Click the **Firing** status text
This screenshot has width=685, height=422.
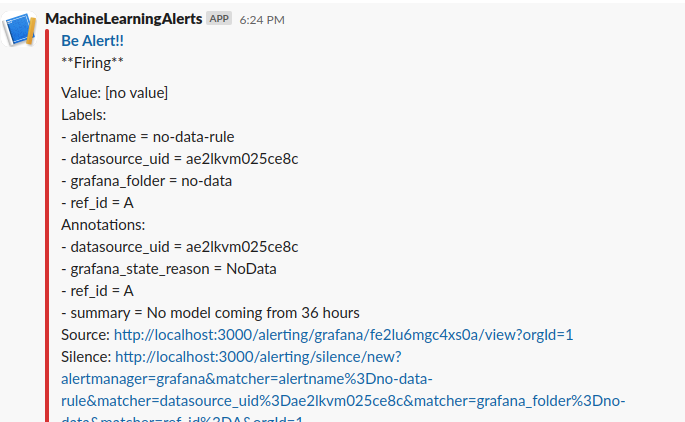[x=92, y=63]
